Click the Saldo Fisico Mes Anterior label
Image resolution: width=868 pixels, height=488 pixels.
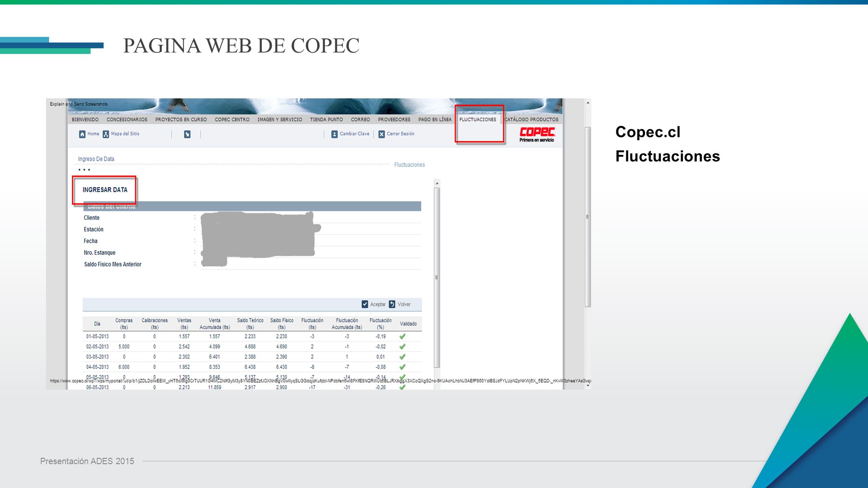[x=113, y=265]
